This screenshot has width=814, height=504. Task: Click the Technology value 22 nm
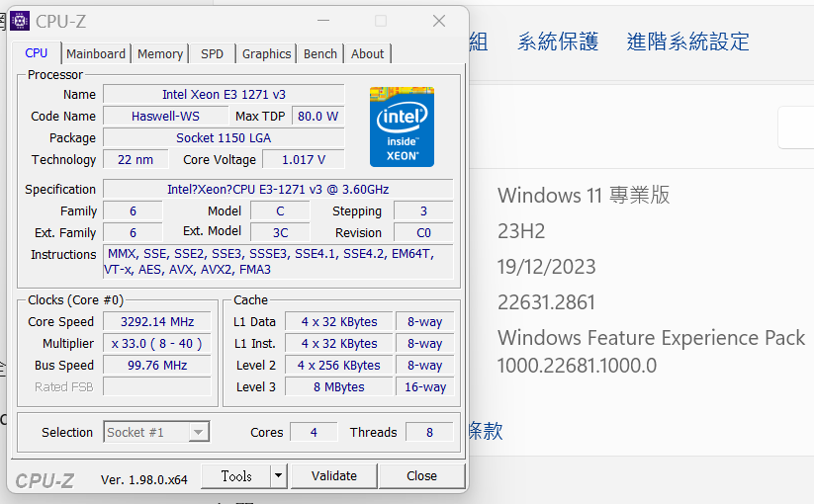click(x=136, y=160)
